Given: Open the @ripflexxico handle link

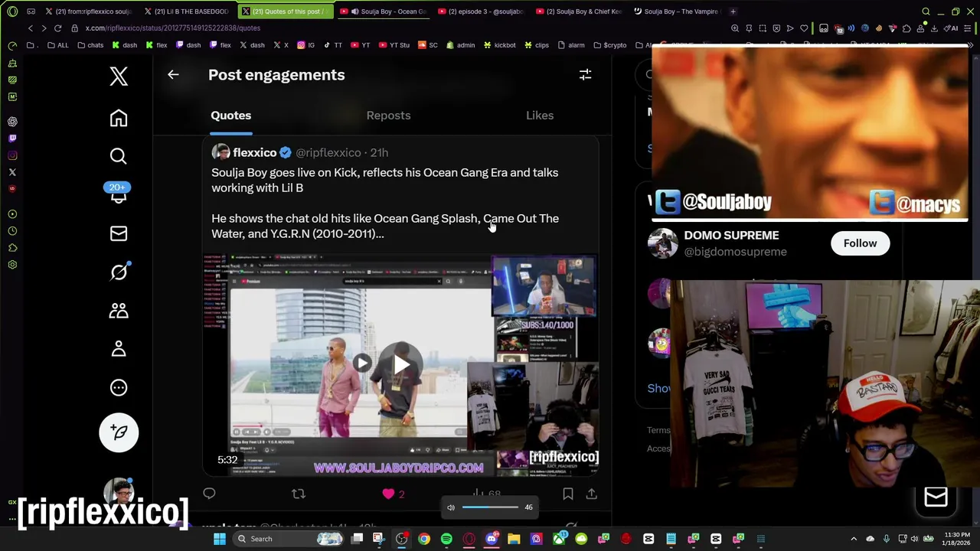Looking at the screenshot, I should coord(328,152).
